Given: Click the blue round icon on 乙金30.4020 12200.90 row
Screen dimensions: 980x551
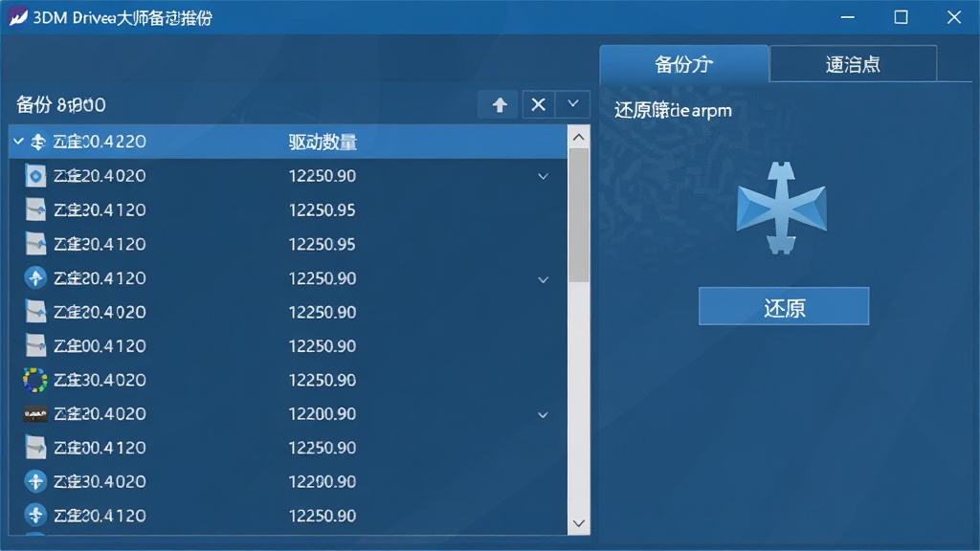Looking at the screenshot, I should tap(35, 482).
